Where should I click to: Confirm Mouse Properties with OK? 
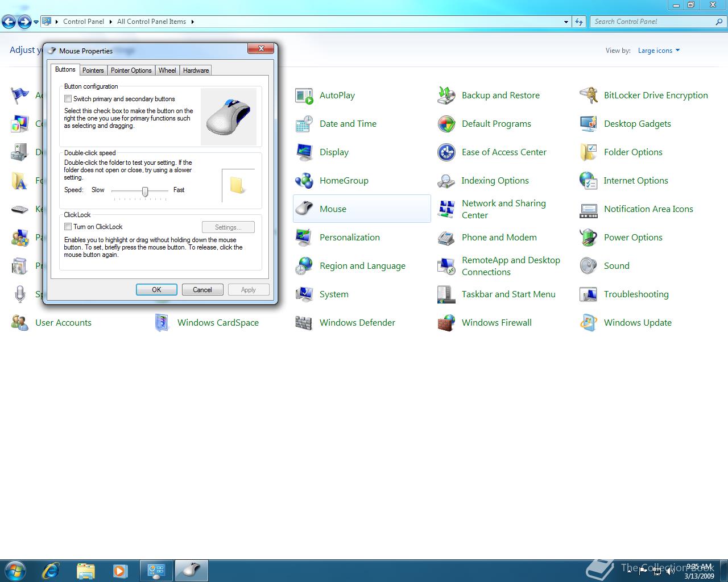(156, 290)
